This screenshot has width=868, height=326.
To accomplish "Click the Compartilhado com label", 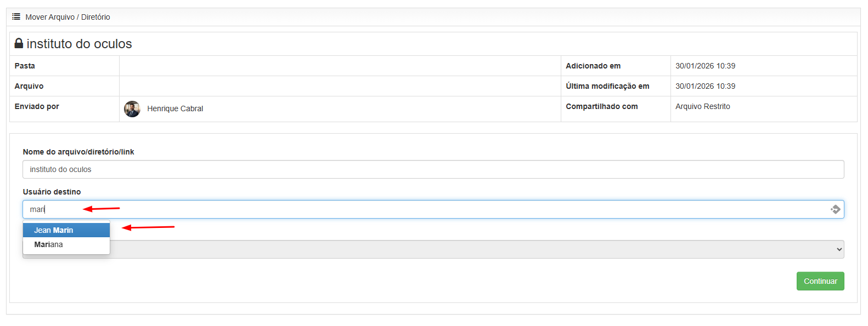I will tap(602, 106).
